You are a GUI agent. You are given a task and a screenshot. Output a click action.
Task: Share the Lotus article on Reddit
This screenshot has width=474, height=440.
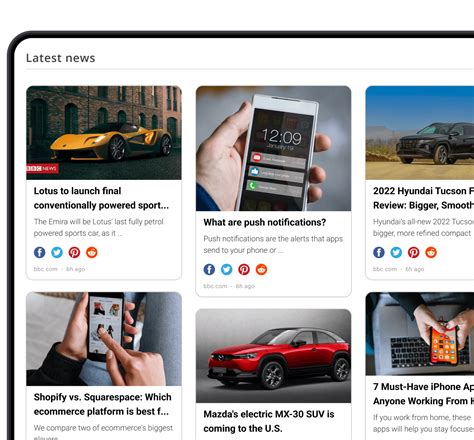click(x=92, y=252)
